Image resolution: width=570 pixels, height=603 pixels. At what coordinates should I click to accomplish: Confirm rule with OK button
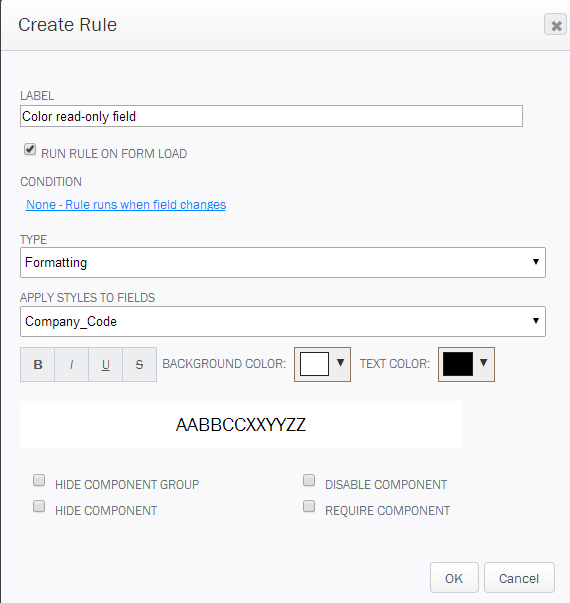(x=454, y=578)
